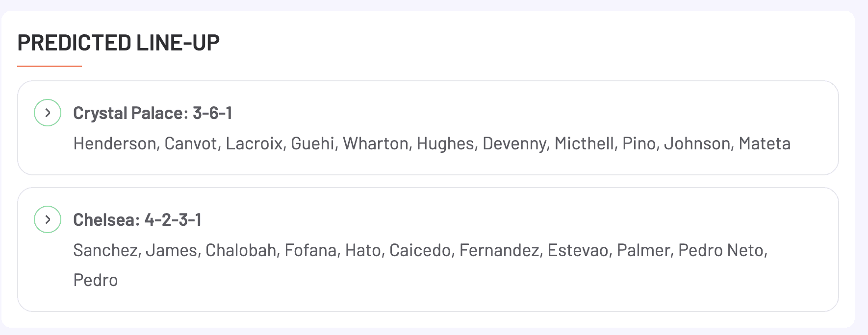Select Lacroix in the Palace line-up
The image size is (868, 335).
coord(254,144)
